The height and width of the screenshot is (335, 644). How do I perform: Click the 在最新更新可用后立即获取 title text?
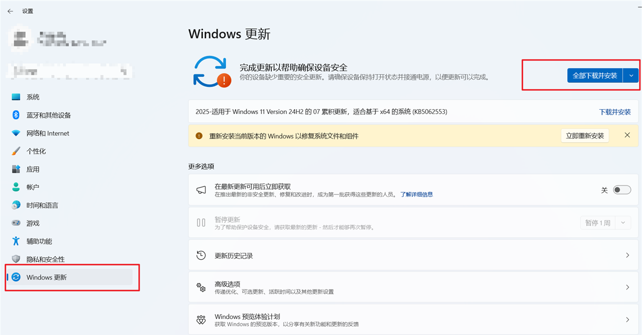[252, 187]
